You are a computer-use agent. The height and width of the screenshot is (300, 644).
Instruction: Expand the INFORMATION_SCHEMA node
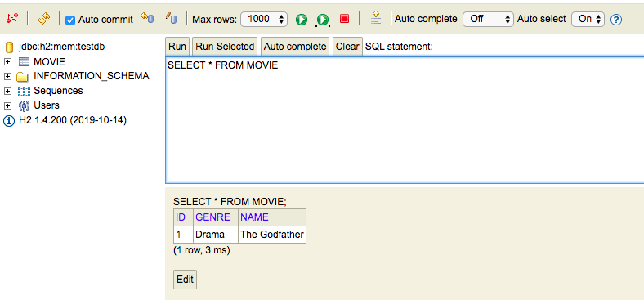click(x=7, y=77)
